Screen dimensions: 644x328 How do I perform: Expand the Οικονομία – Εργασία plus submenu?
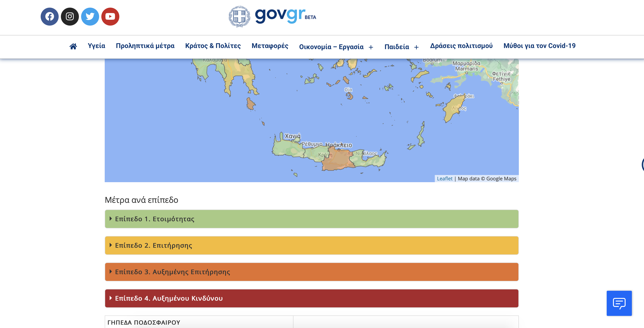coord(371,47)
